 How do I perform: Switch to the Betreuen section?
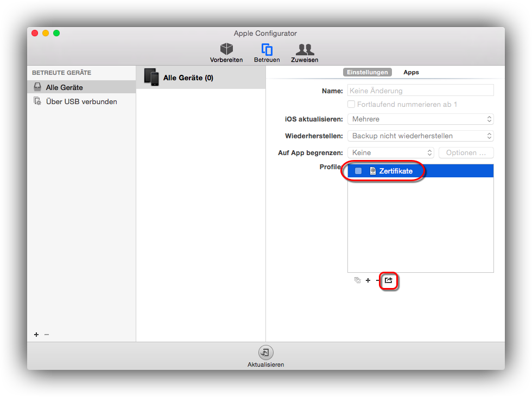(267, 53)
